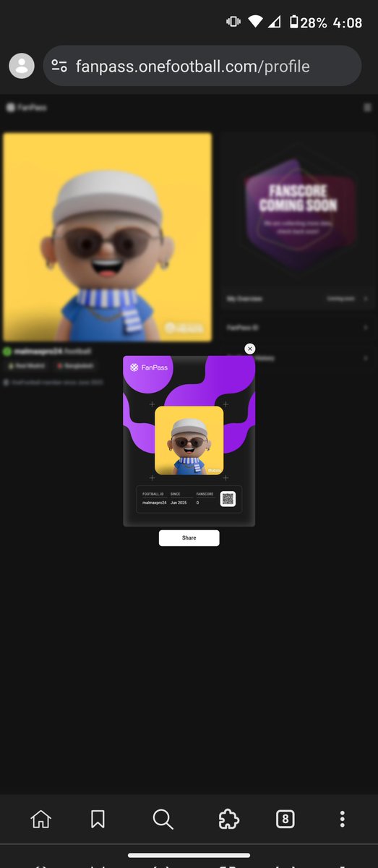Open browser three-dot overflow menu

pos(342,819)
